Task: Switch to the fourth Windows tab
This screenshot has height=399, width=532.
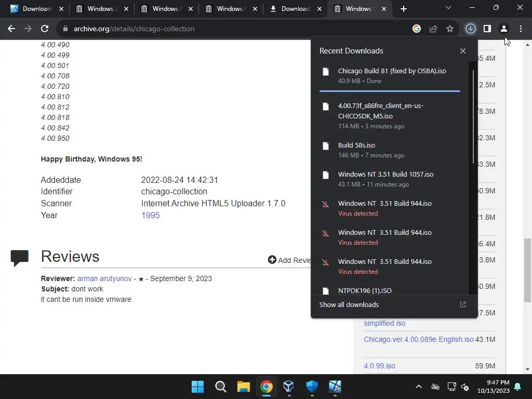Action: pos(230,9)
